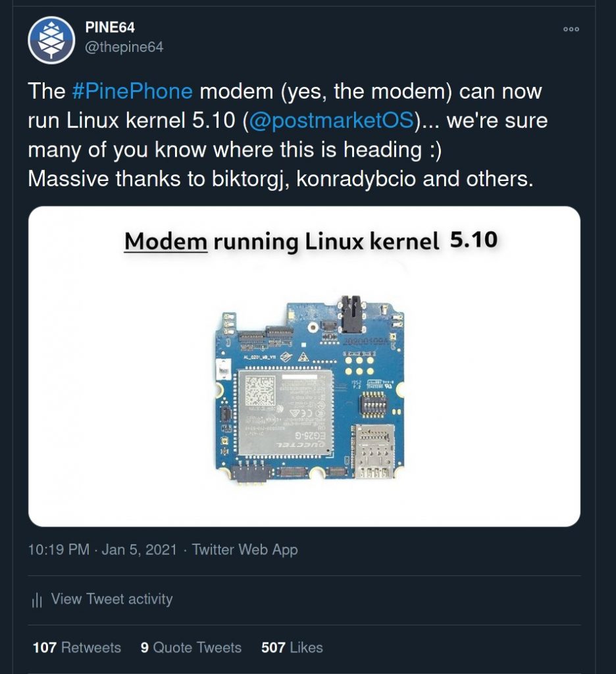Click the Twitter Web App source link
Viewport: 616px width, 674px height.
245,550
